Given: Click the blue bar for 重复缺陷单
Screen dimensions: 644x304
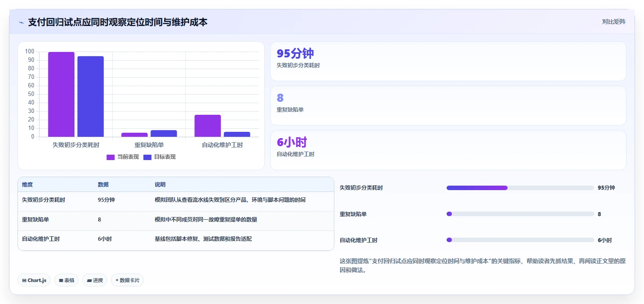Looking at the screenshot, I should (164, 133).
